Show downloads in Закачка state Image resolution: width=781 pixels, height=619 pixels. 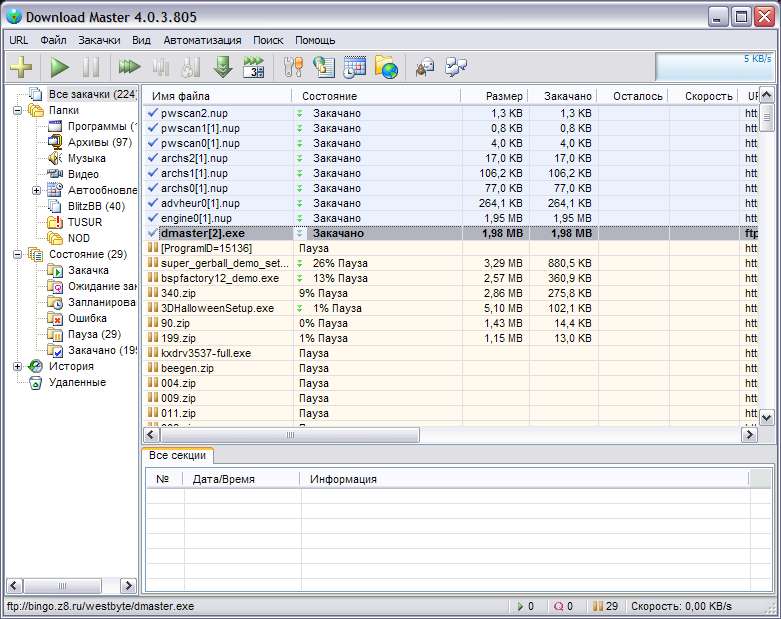point(88,270)
